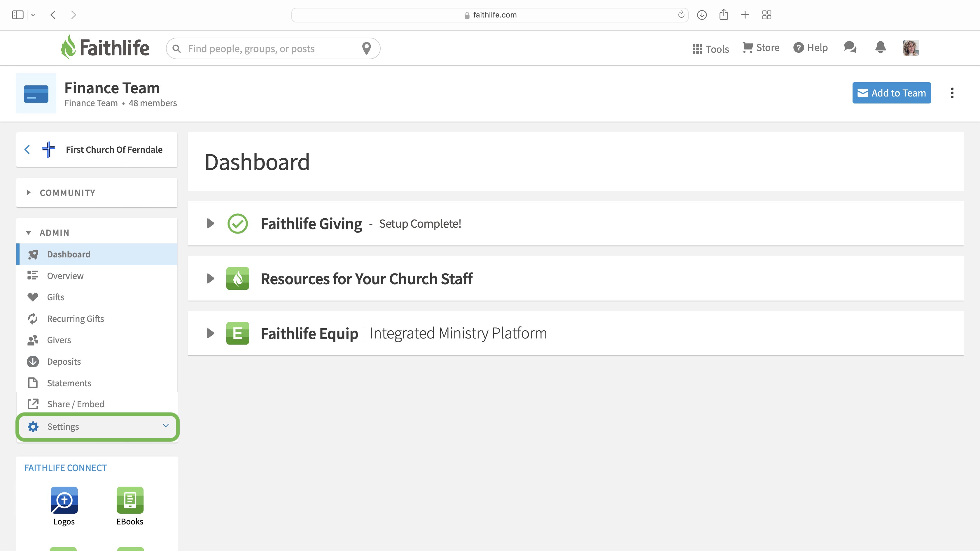Click the green setup-complete checkmark
This screenshot has width=980, height=551.
tap(237, 224)
